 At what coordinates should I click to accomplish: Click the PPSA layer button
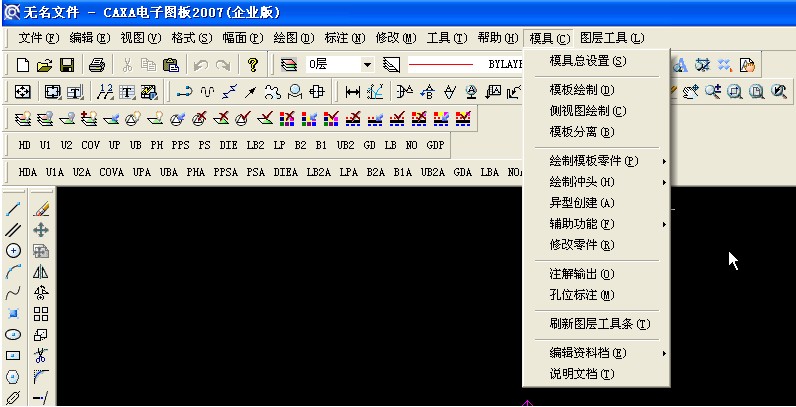[226, 172]
